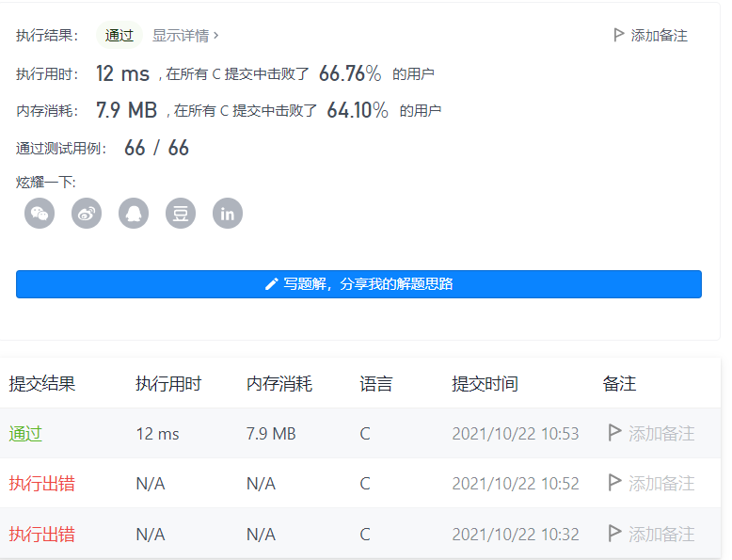Click the green 通过 status badge at top
Screen dimensions: 732x560
119,35
